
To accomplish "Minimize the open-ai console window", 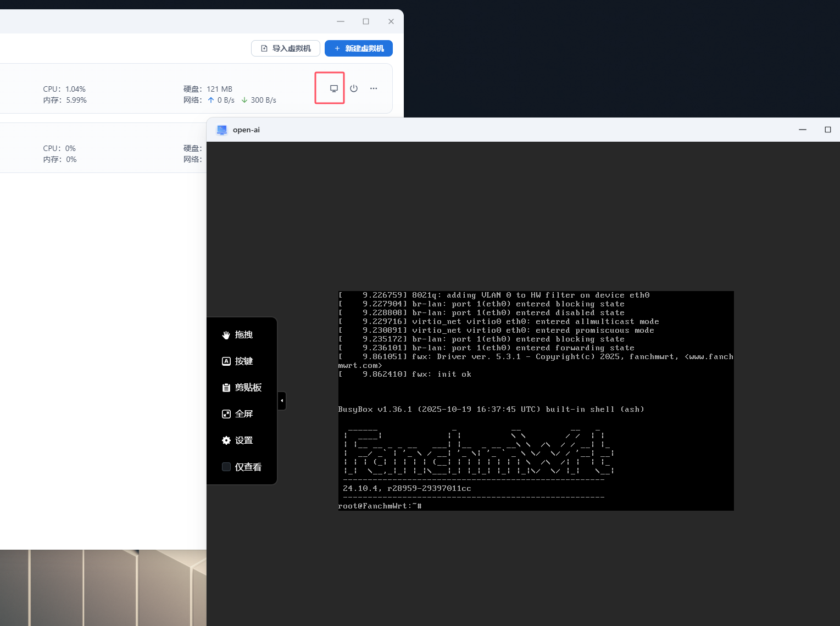I will pyautogui.click(x=803, y=130).
